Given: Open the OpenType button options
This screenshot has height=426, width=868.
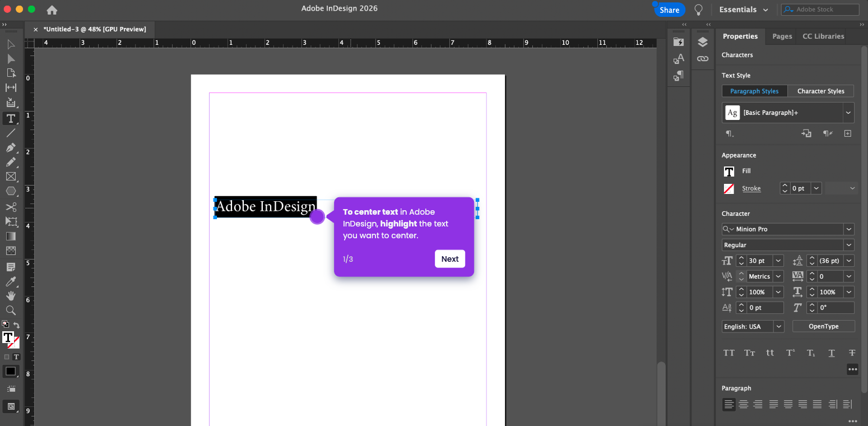Looking at the screenshot, I should [824, 326].
